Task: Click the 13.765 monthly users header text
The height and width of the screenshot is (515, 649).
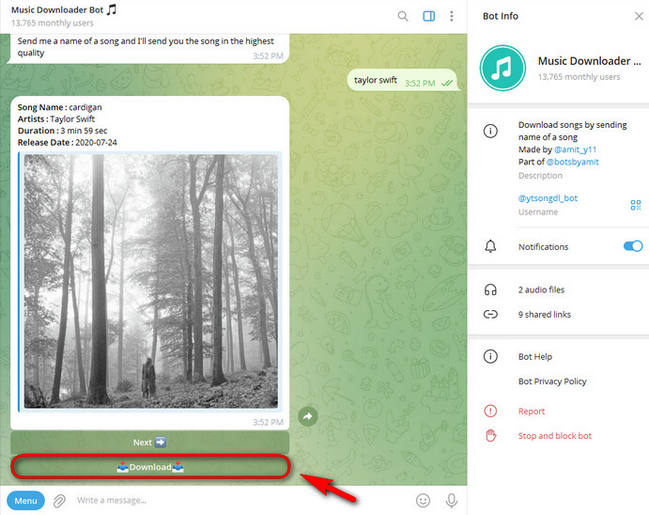Action: (x=52, y=23)
